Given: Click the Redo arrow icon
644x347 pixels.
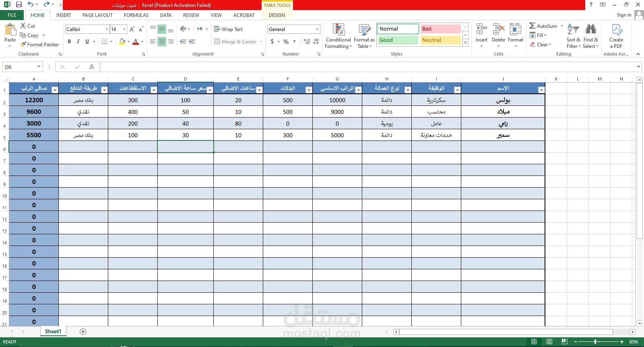Looking at the screenshot, I should click(x=46, y=4).
